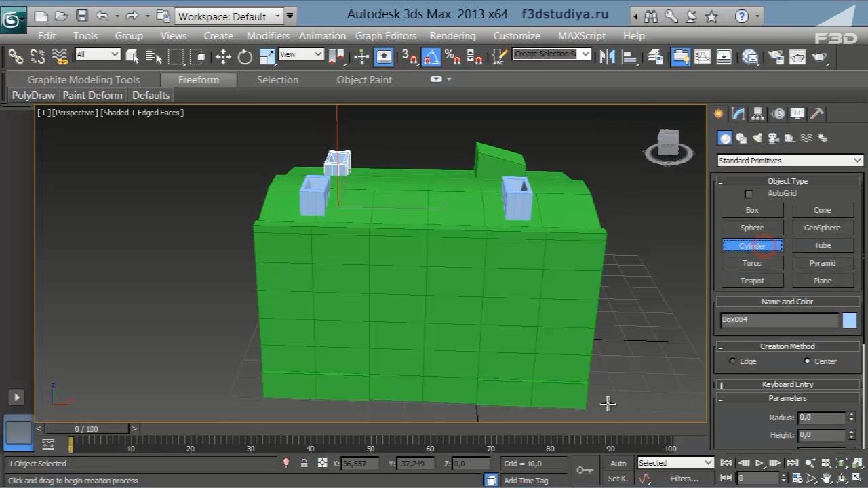Open selection filter All dropdown
The width and height of the screenshot is (868, 488).
[98, 54]
